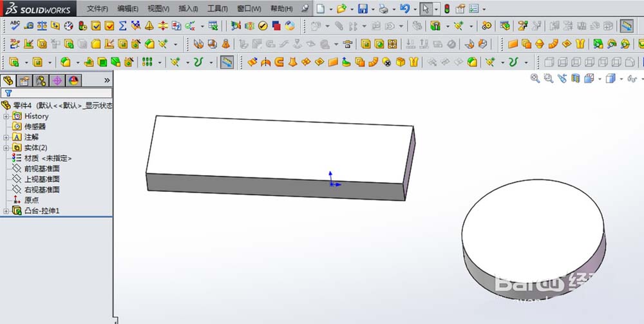Open the Measure tool with tape icon

point(28,26)
